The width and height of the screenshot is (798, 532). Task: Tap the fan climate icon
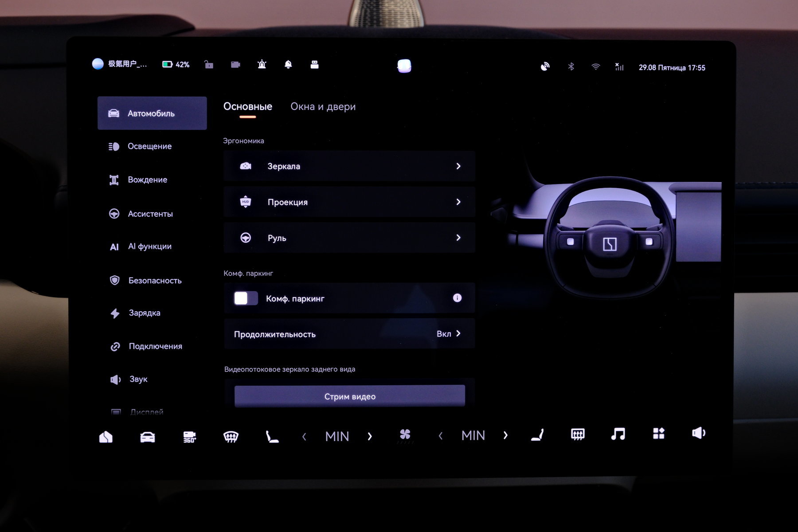coord(405,435)
